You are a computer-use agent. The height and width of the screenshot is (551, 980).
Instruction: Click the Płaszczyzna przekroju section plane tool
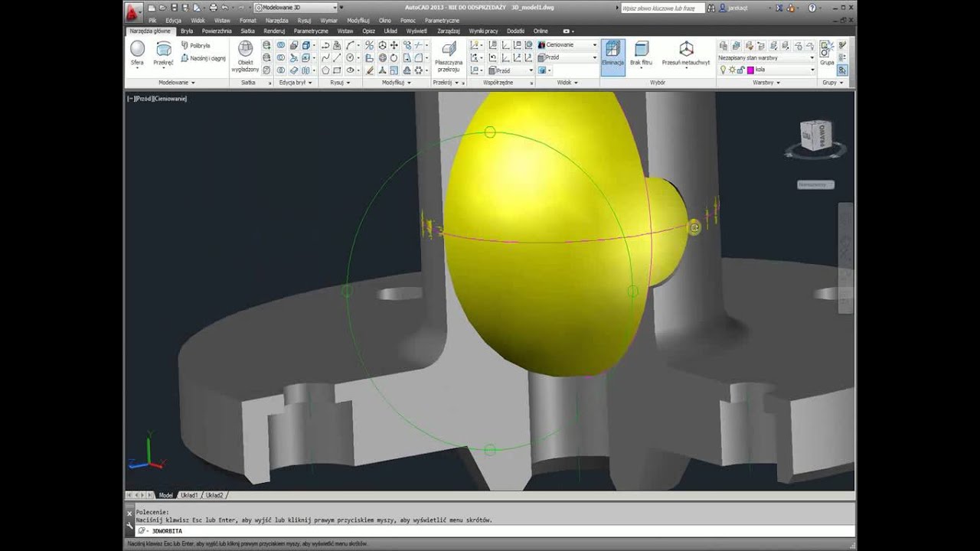pyautogui.click(x=449, y=57)
